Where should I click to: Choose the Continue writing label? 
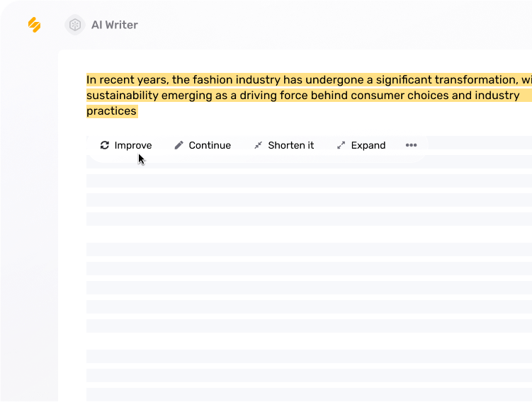(210, 145)
